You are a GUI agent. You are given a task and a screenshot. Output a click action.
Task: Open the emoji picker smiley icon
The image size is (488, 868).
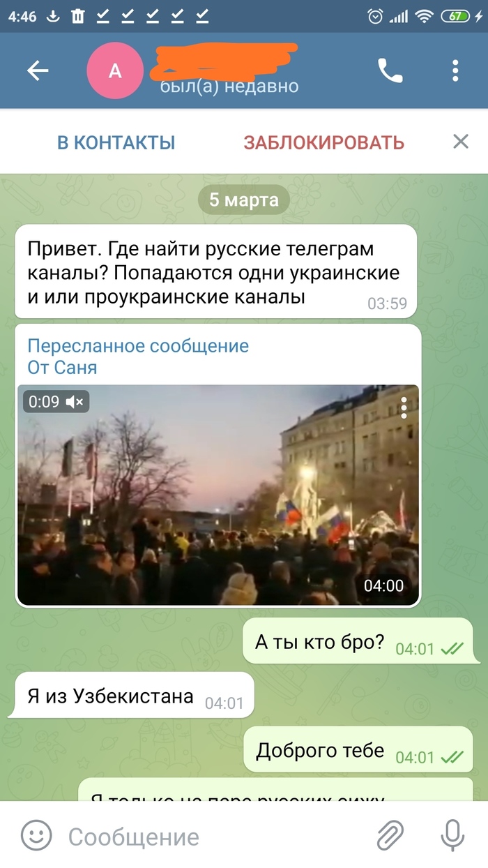36,835
